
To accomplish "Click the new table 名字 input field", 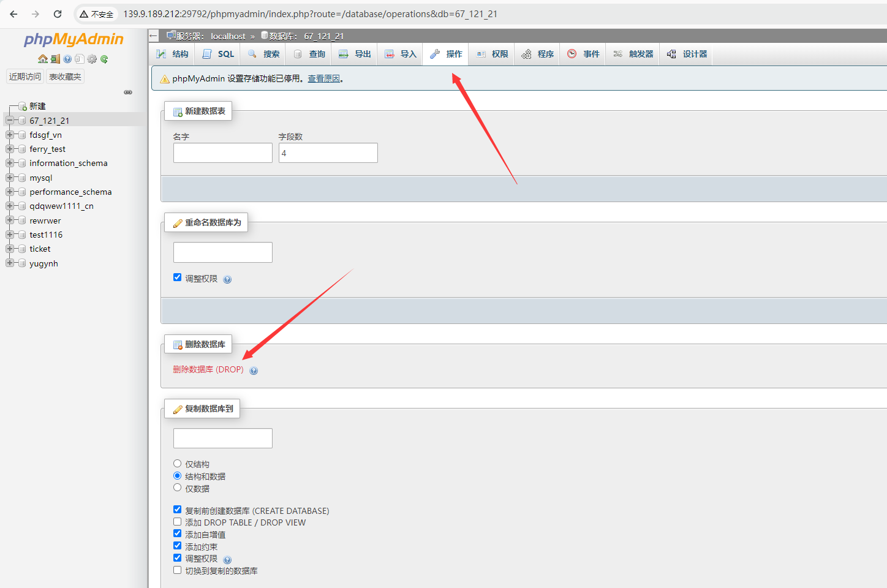I will point(223,153).
